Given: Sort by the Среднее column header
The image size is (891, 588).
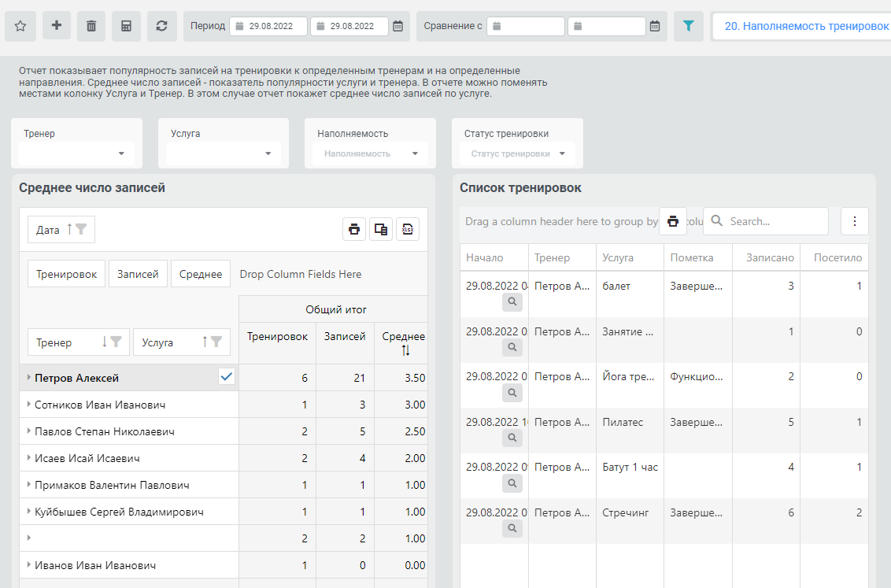Looking at the screenshot, I should coord(404,342).
